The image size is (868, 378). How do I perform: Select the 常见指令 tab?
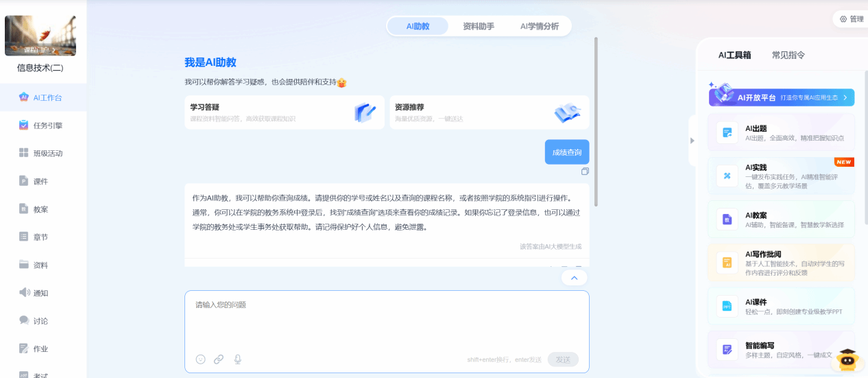point(788,55)
